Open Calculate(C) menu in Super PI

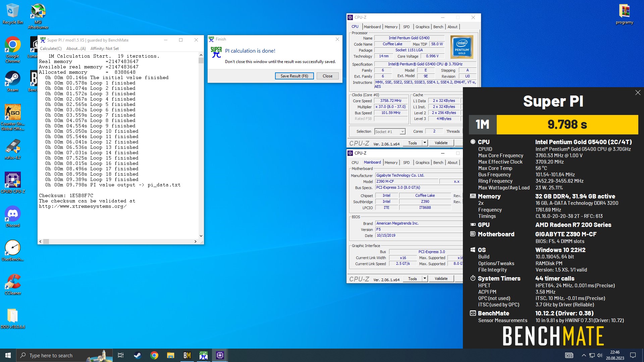click(x=51, y=49)
